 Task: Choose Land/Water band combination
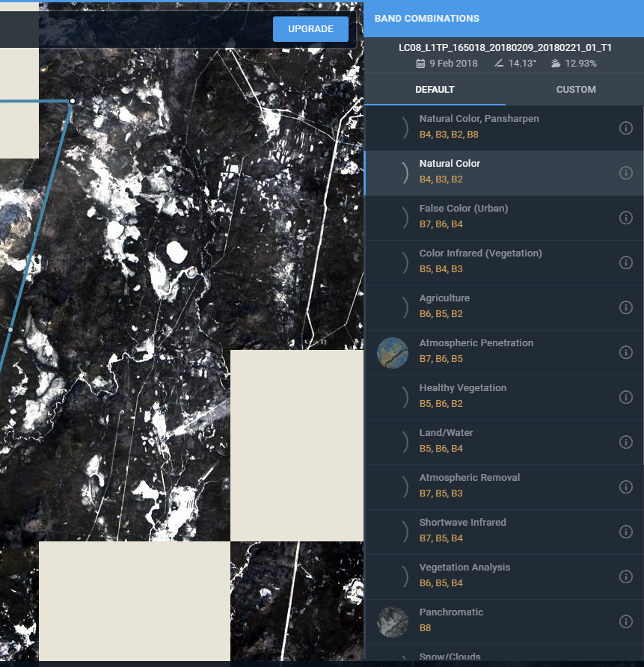tap(504, 442)
